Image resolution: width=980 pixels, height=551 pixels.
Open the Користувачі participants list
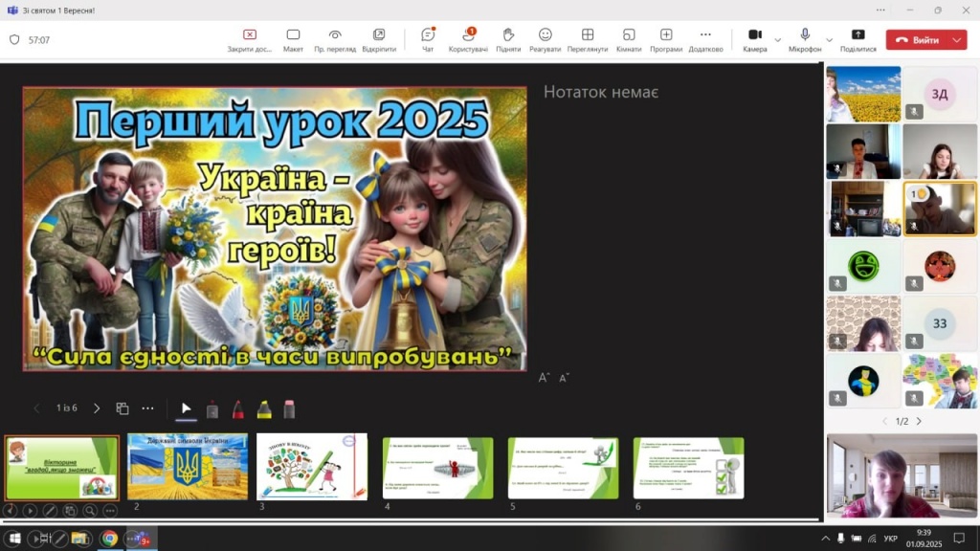(468, 39)
